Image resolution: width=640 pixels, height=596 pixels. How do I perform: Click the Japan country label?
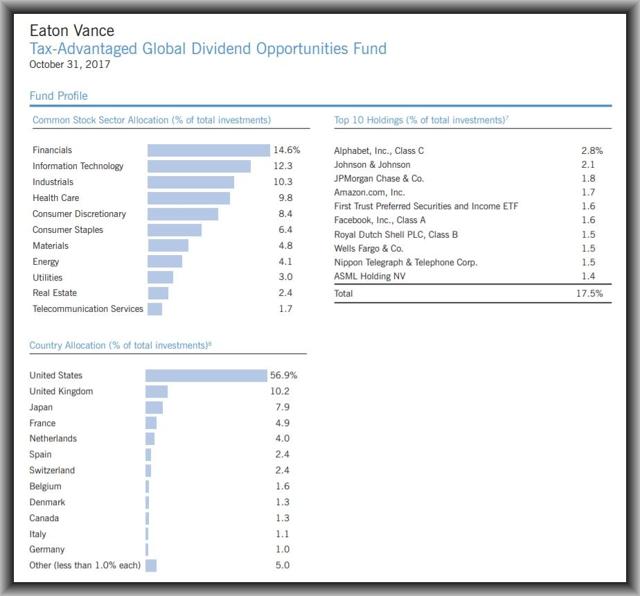41,407
